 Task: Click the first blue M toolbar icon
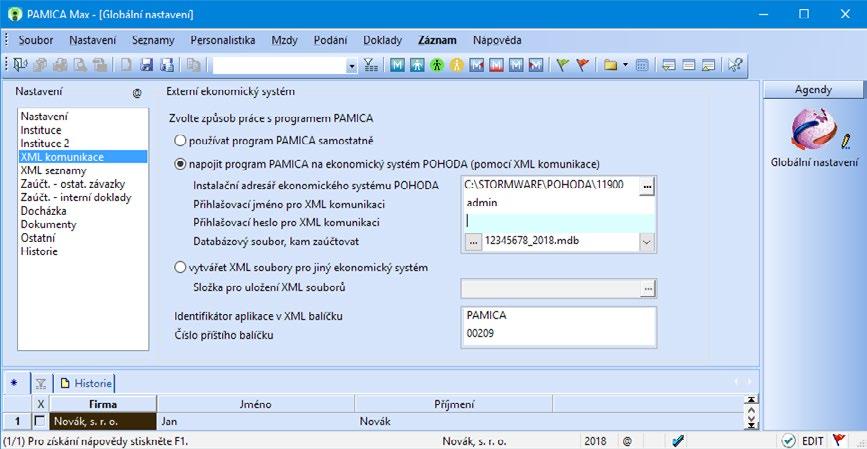tap(397, 65)
